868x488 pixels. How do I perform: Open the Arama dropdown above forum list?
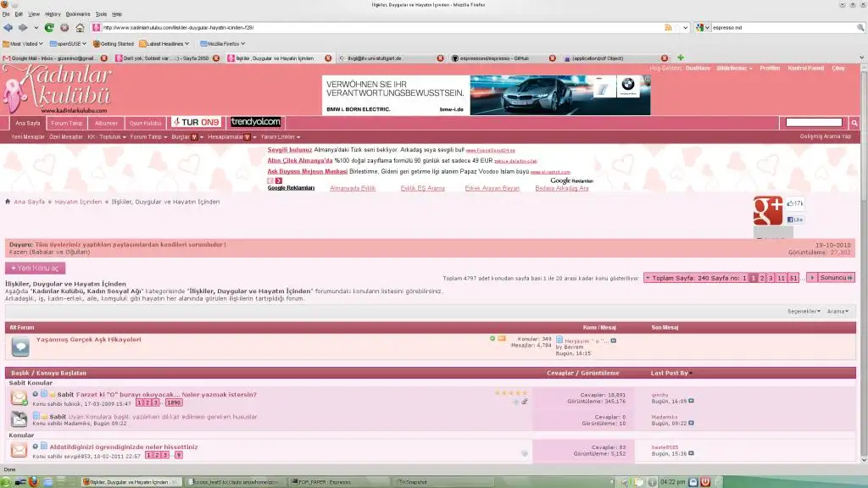click(x=837, y=312)
